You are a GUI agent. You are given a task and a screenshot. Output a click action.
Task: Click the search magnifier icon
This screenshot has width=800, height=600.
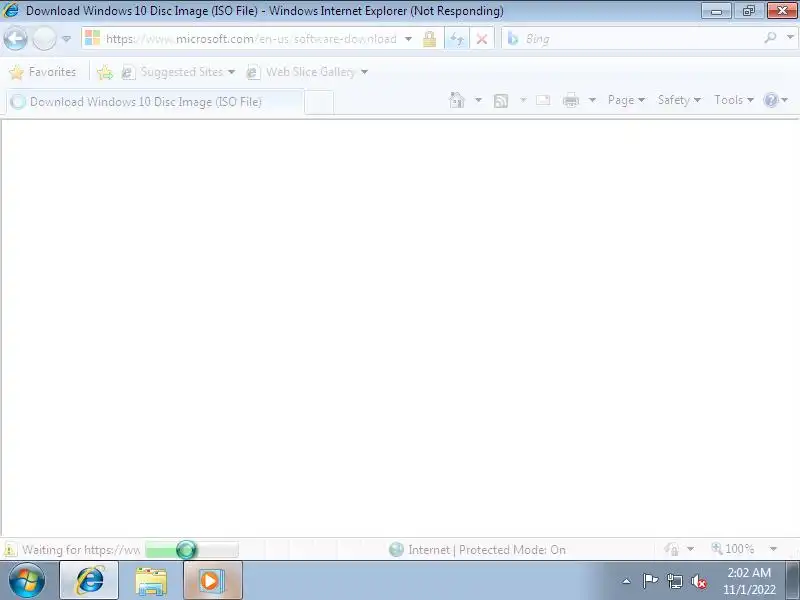pyautogui.click(x=771, y=37)
